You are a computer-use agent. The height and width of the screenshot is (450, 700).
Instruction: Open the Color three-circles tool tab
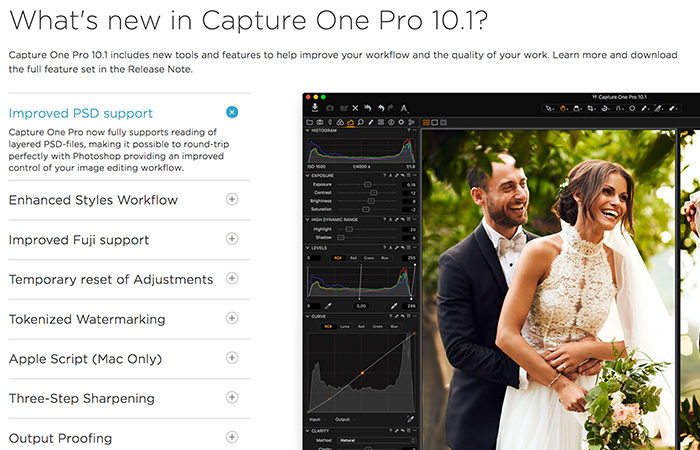coord(340,122)
